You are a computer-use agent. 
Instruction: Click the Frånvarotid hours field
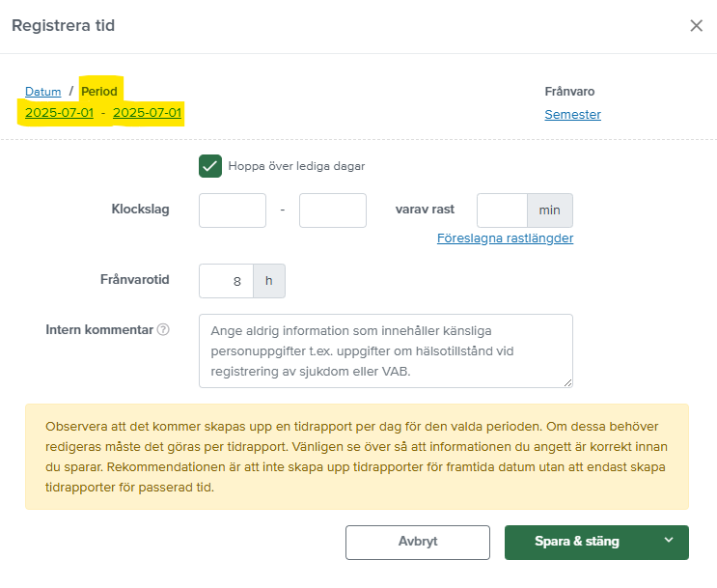pos(226,281)
